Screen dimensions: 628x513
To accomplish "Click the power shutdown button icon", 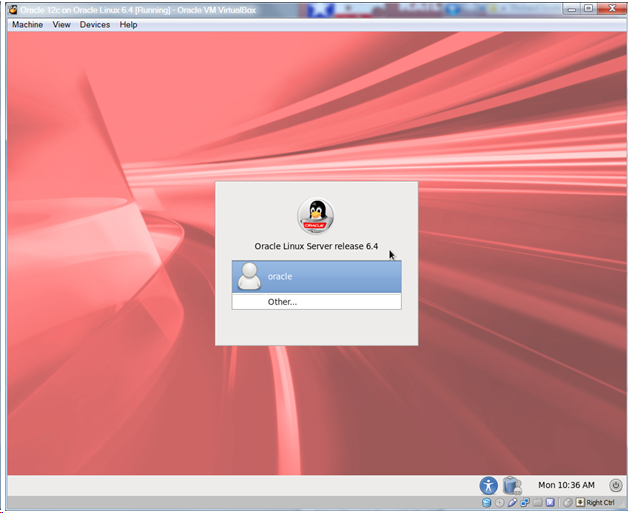I will [616, 485].
